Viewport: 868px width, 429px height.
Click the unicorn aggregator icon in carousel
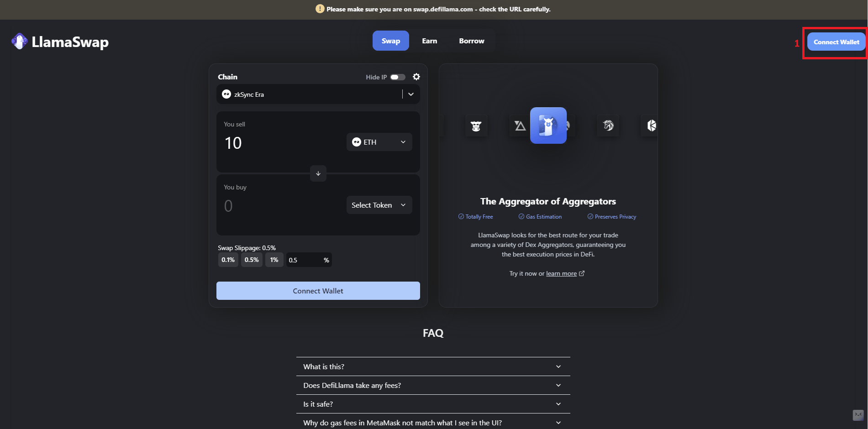click(x=608, y=126)
